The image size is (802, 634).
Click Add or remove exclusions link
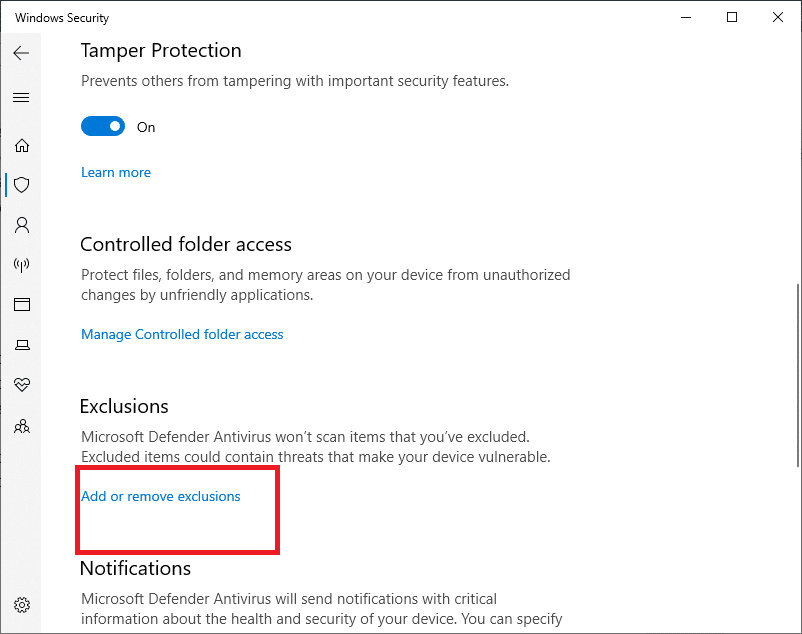point(161,497)
